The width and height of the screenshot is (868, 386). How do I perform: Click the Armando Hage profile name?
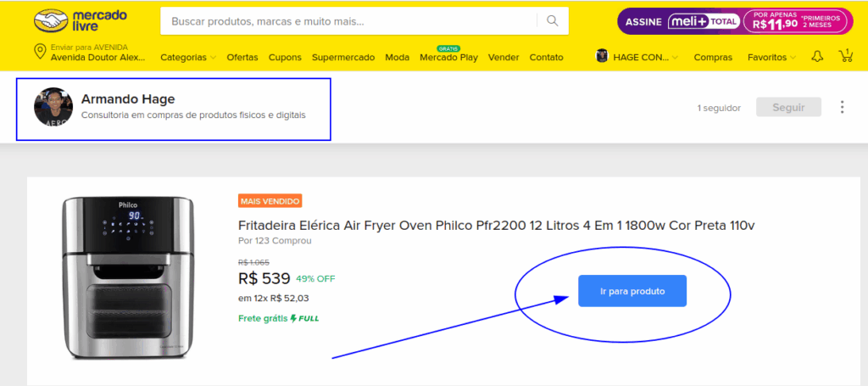(x=128, y=99)
